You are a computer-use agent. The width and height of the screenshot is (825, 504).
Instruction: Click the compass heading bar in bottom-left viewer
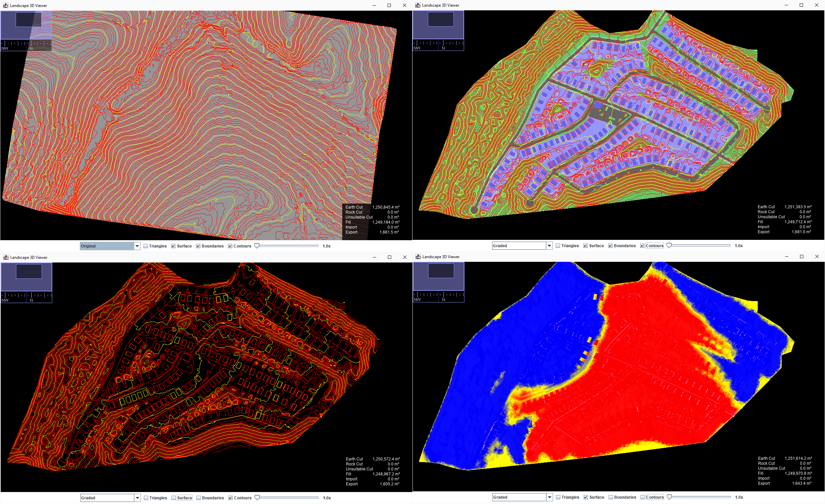click(x=26, y=297)
